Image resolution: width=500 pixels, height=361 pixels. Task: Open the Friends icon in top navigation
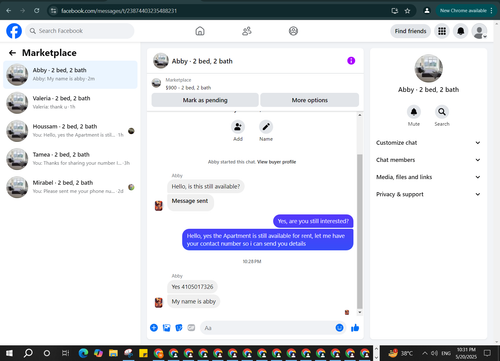247,31
